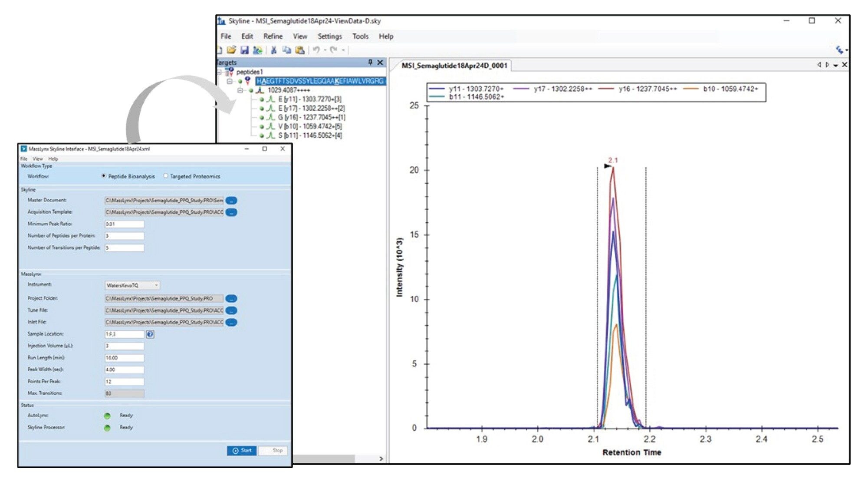Viewport: 868px width, 485px height.
Task: Open Skyline's File menu
Action: pyautogui.click(x=226, y=36)
